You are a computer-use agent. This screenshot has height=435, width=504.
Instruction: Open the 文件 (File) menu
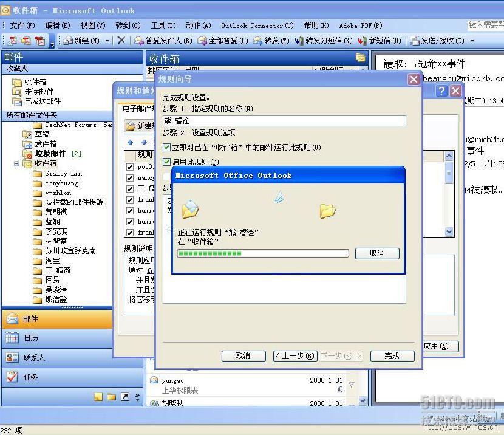(22, 26)
